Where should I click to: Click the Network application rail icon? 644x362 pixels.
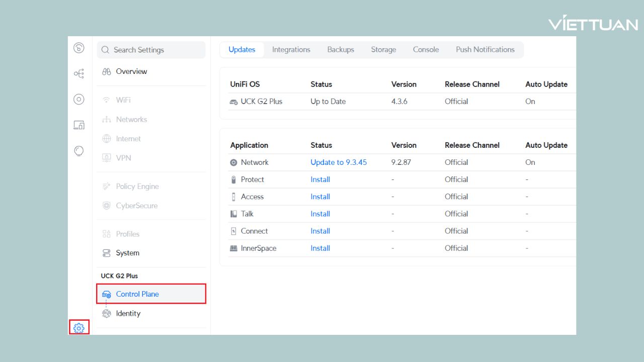(x=79, y=99)
